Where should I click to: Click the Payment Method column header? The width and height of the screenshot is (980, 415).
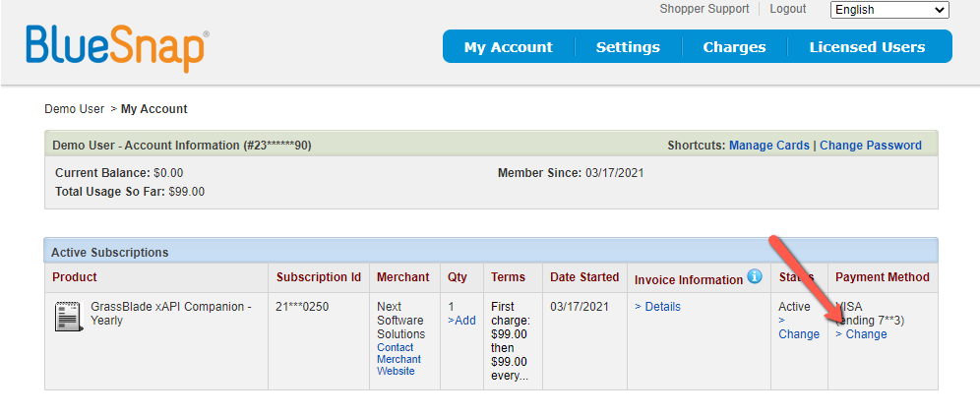[883, 277]
